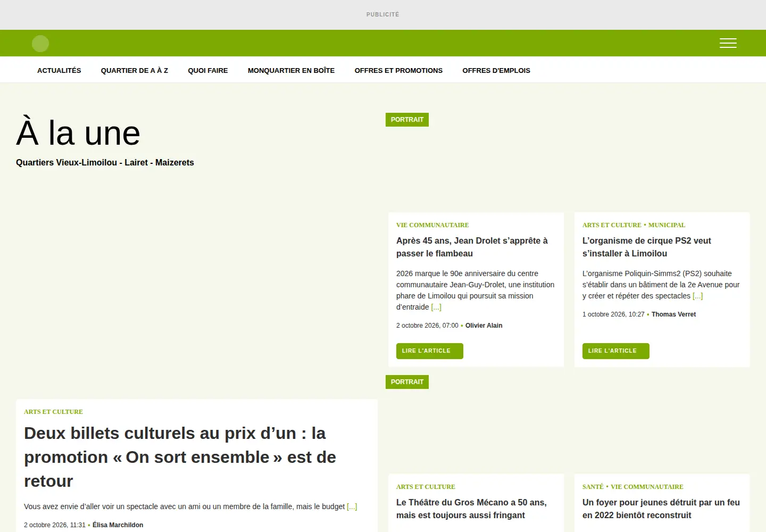The image size is (766, 532).
Task: Click [...] read more in PS2 excerpt
Action: tap(697, 296)
